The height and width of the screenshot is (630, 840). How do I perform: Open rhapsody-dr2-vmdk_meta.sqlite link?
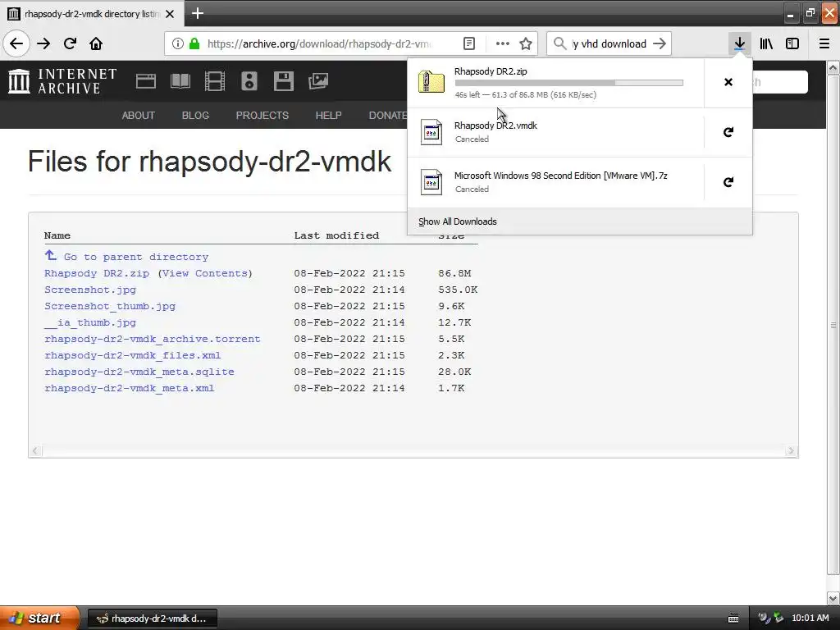(139, 372)
